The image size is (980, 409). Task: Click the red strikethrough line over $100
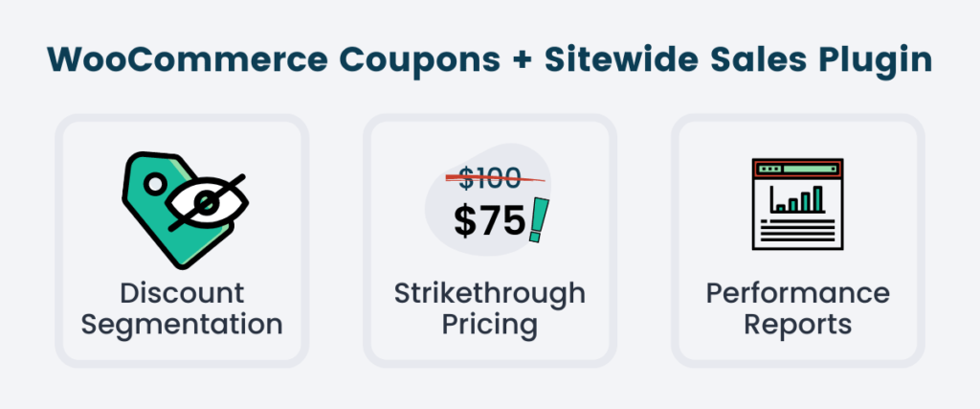(x=495, y=179)
